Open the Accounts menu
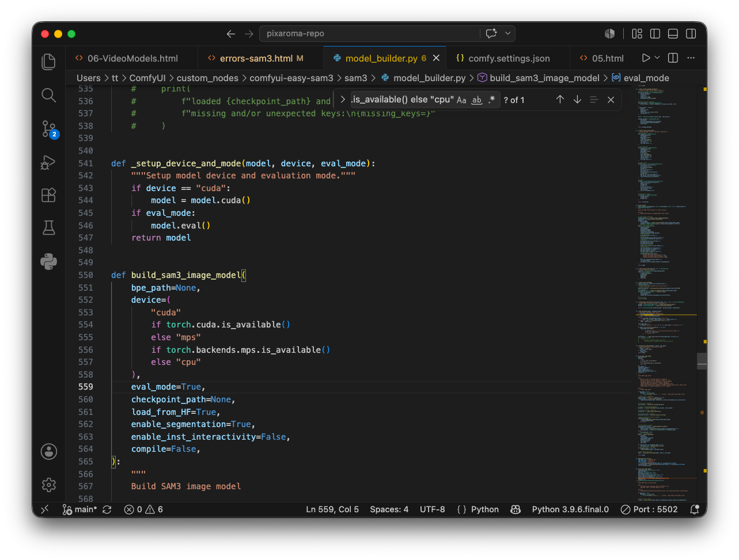 click(x=49, y=451)
